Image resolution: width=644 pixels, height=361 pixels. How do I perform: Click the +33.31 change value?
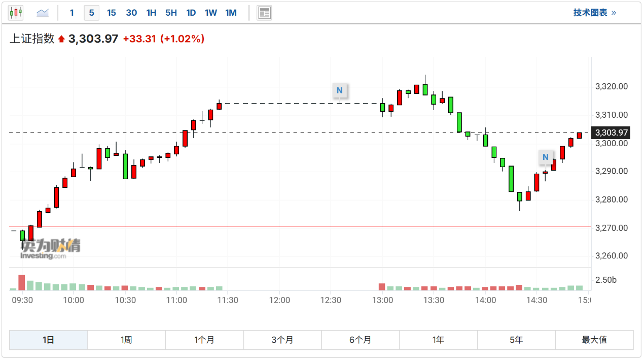pos(139,39)
